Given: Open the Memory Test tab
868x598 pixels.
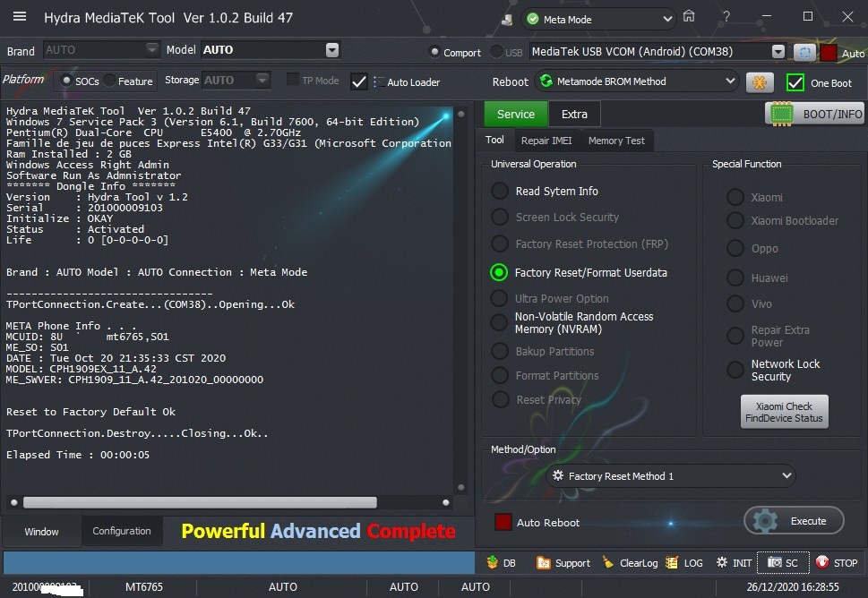Looking at the screenshot, I should coord(616,141).
